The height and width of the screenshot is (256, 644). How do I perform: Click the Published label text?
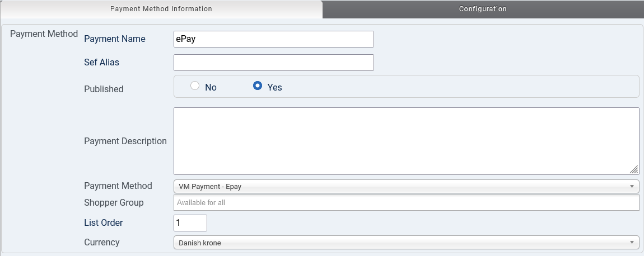tap(104, 89)
